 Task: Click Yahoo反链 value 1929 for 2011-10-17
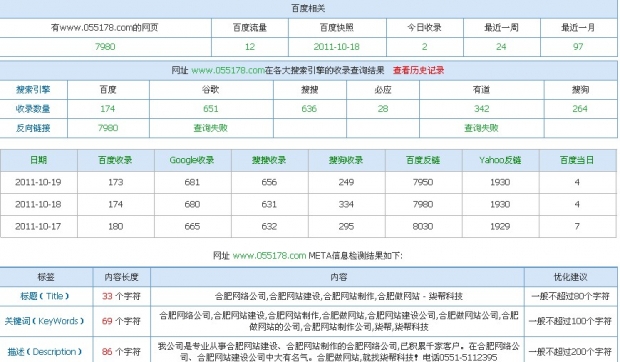[x=500, y=226]
